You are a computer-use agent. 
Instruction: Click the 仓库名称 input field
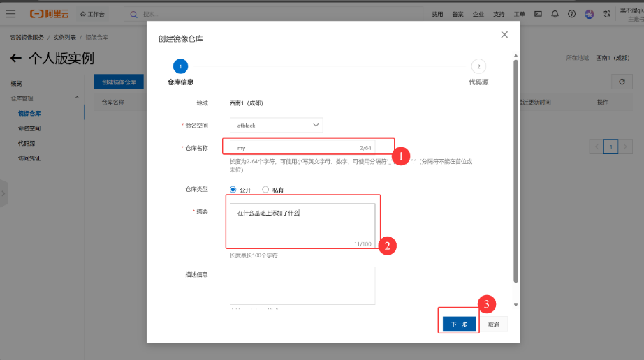pos(302,148)
